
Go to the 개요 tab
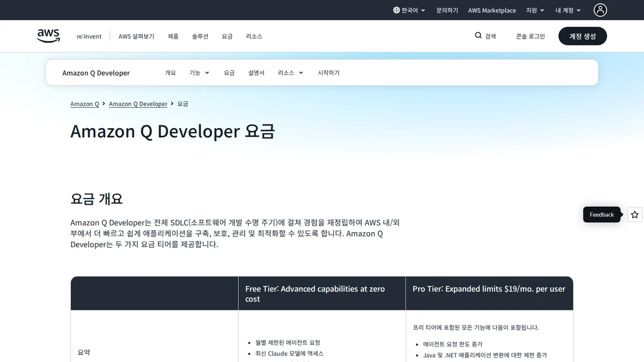170,73
